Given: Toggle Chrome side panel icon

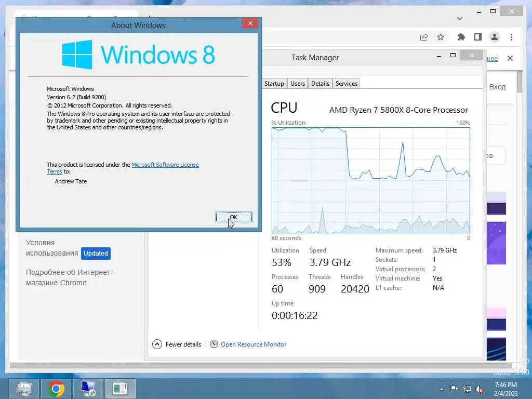Looking at the screenshot, I should tap(478, 37).
